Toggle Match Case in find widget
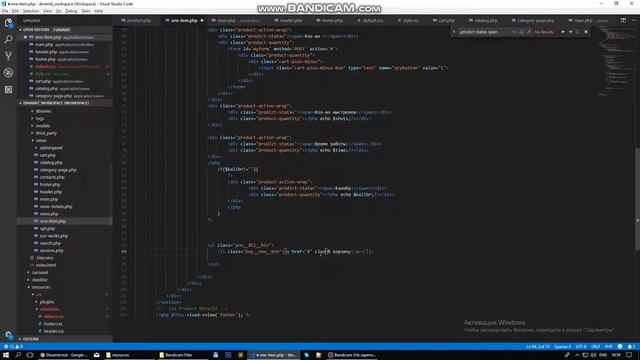 click(514, 32)
